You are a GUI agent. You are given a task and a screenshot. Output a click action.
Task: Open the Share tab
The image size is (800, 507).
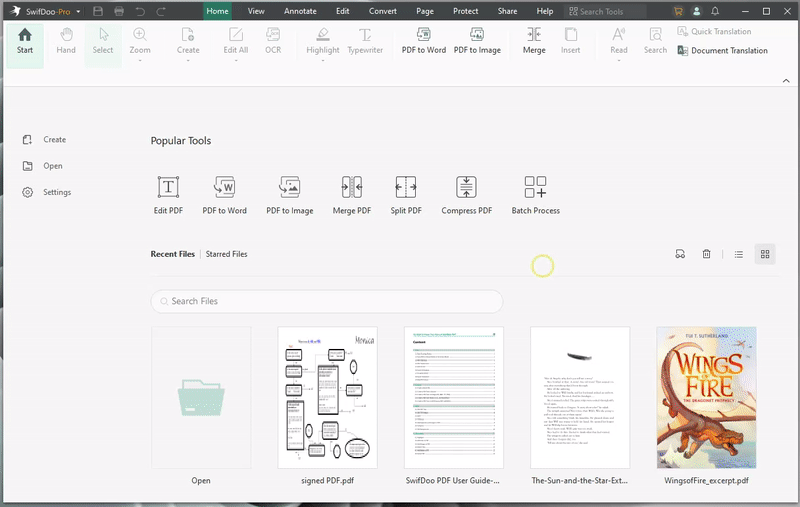click(x=507, y=11)
